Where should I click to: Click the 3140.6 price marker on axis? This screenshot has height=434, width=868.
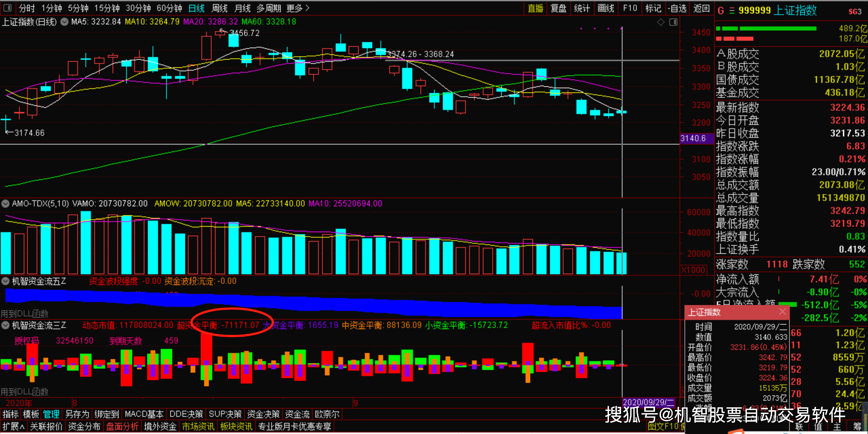[693, 138]
